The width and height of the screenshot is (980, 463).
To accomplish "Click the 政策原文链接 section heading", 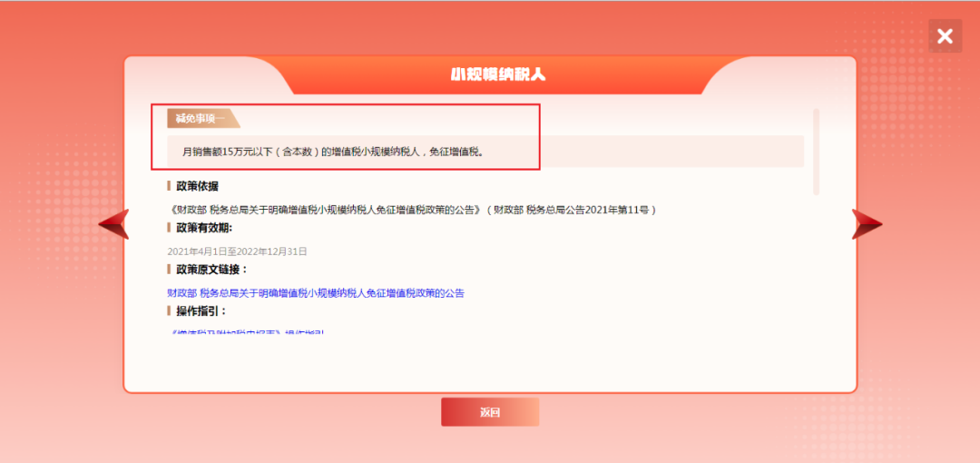I will (x=211, y=270).
